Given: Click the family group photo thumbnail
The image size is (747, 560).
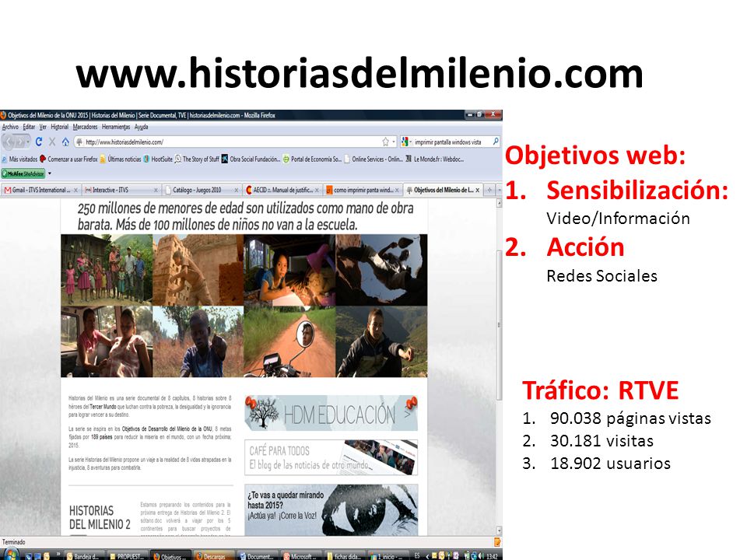Looking at the screenshot, I should [107, 270].
